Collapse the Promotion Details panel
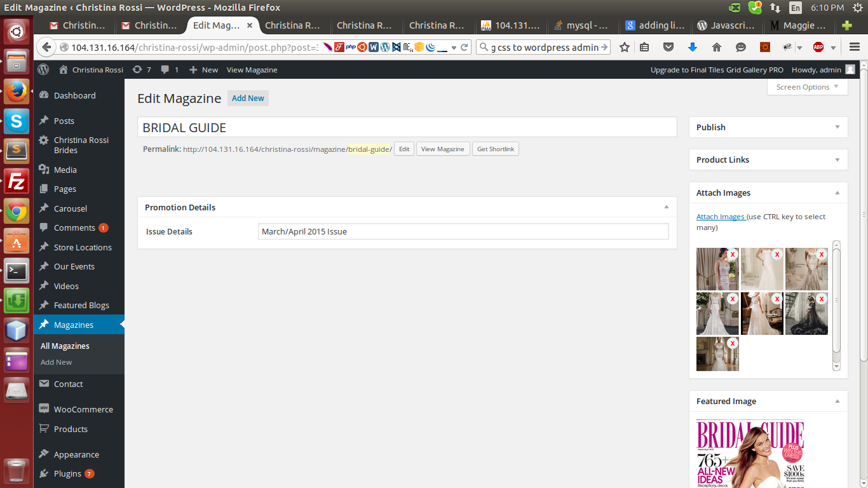The image size is (868, 488). [666, 207]
